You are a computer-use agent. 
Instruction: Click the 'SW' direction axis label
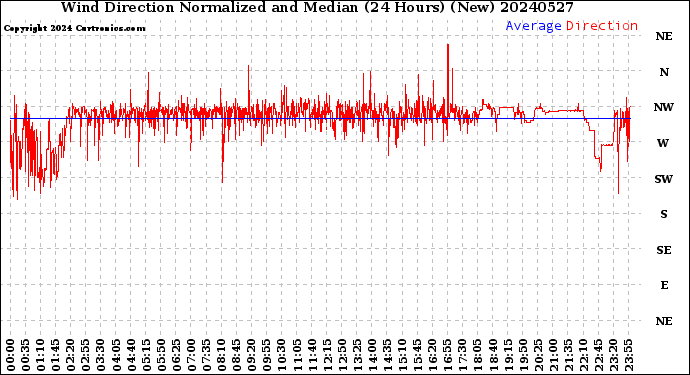click(663, 179)
